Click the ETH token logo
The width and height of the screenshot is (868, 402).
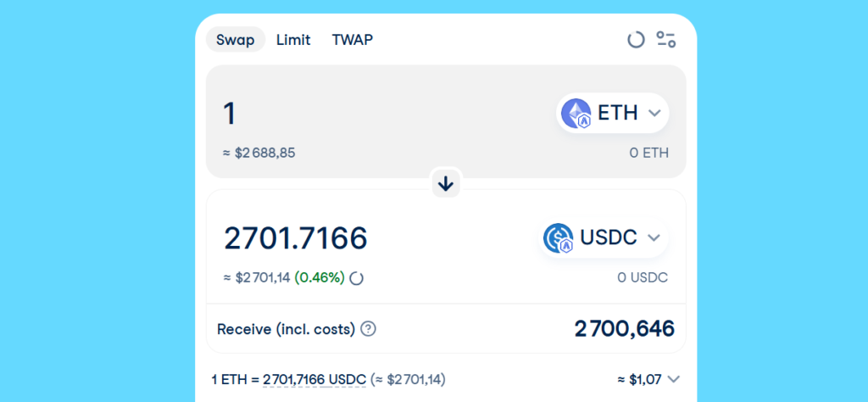coord(576,114)
